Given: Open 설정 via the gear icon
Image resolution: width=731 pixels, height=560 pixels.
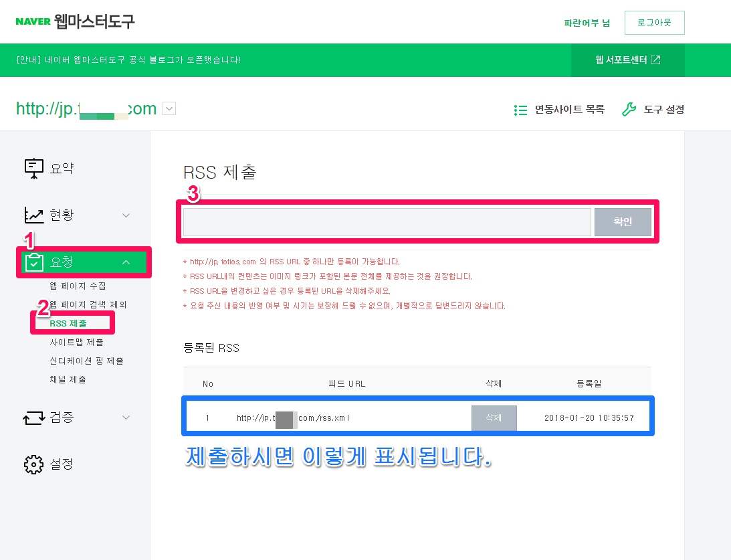Looking at the screenshot, I should pyautogui.click(x=33, y=464).
